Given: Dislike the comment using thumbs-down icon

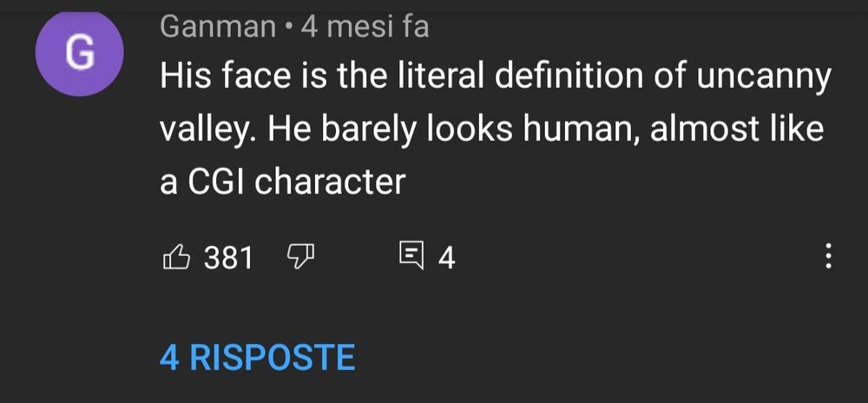Looking at the screenshot, I should pos(300,258).
